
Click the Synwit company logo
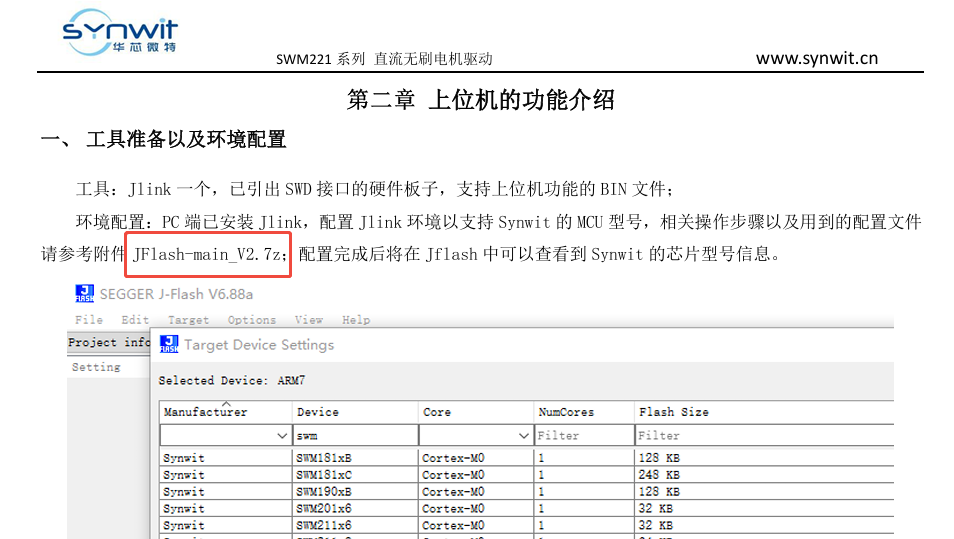click(120, 32)
